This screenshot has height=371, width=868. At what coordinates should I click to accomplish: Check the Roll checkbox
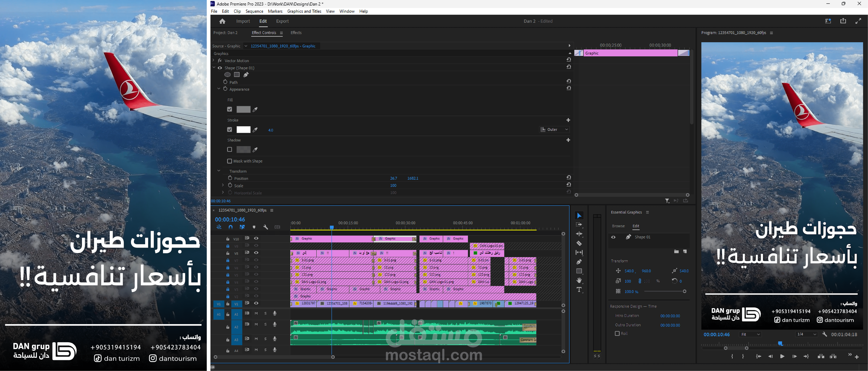[617, 333]
